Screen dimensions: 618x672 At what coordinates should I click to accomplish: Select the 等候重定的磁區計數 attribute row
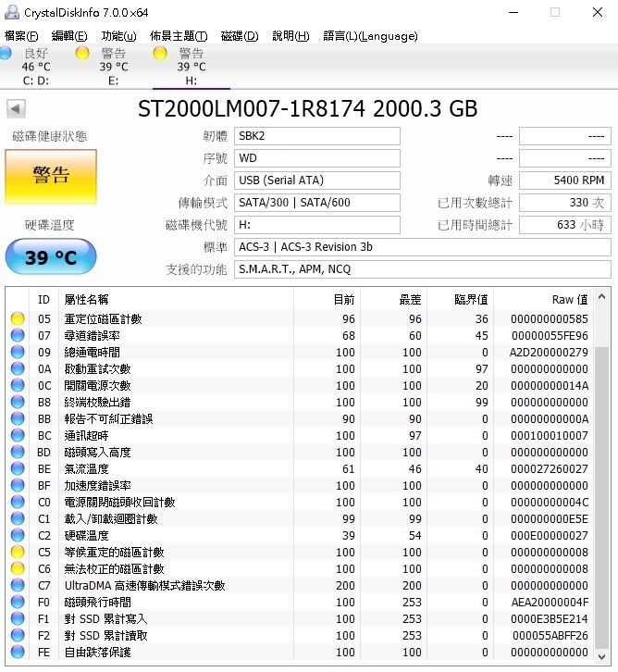(x=300, y=552)
